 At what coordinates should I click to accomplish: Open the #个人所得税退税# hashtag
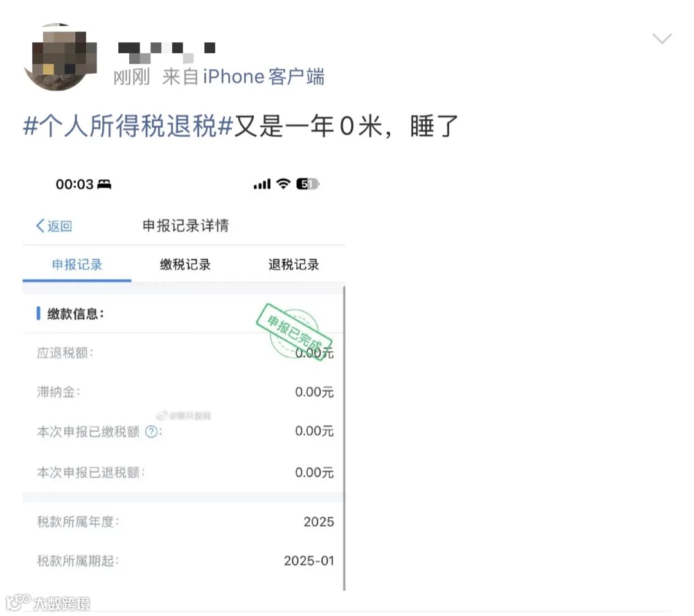(128, 126)
